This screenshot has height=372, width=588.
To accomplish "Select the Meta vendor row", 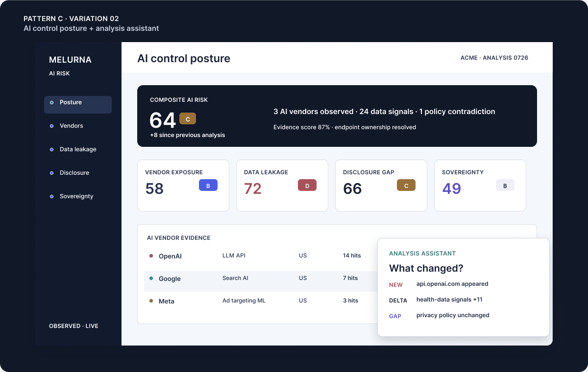I will (261, 301).
